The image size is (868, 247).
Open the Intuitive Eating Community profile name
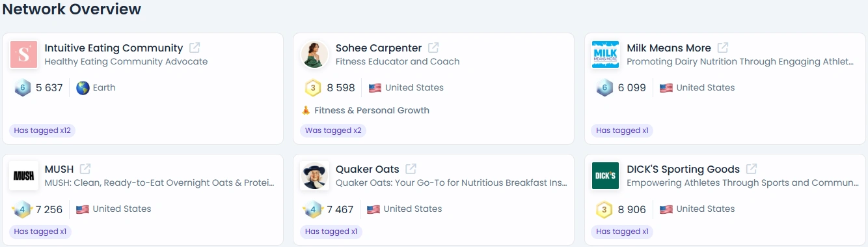[x=114, y=48]
